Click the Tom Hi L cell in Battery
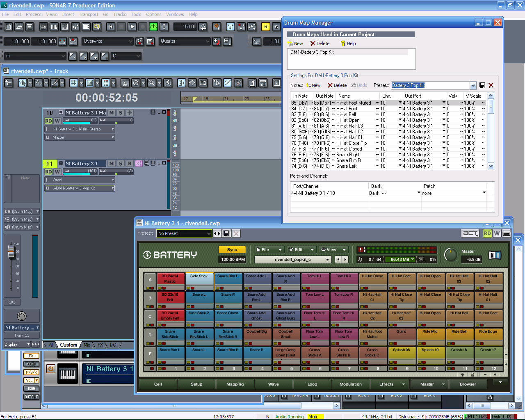This screenshot has height=420, width=525. [x=315, y=281]
